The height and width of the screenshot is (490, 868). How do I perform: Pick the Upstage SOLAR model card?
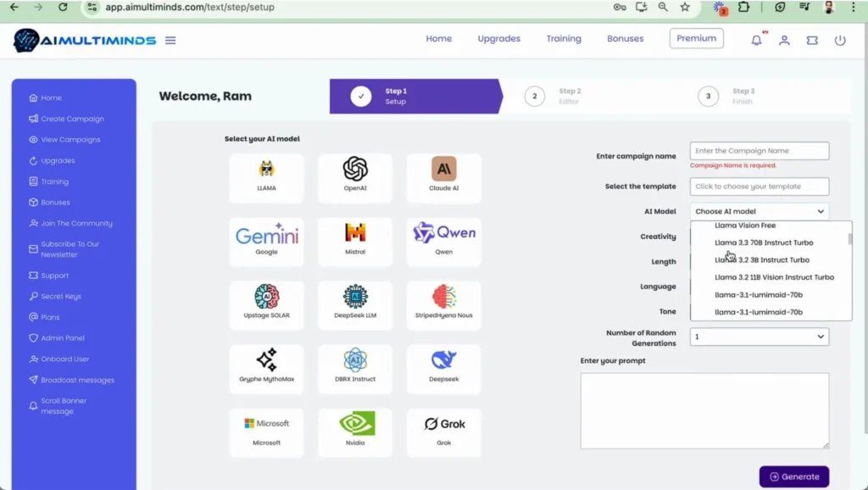(266, 305)
